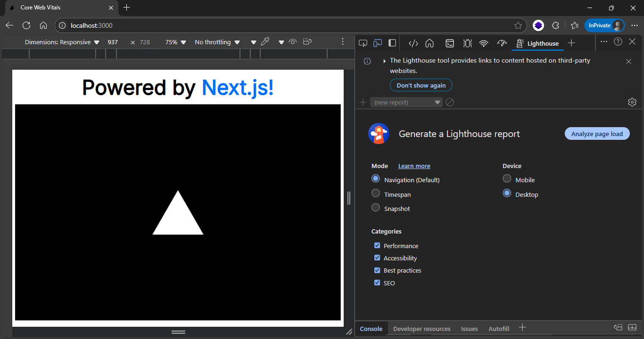
Task: Open the Developer resources drawer tab
Action: tap(421, 329)
